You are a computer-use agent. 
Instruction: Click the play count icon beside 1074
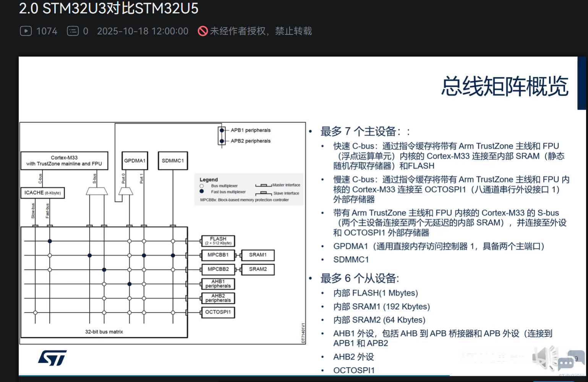coord(26,31)
